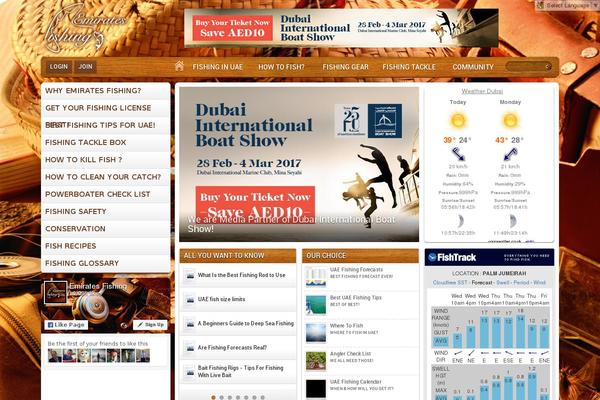
Task: Open FISHING GEAR menu
Action: click(345, 67)
